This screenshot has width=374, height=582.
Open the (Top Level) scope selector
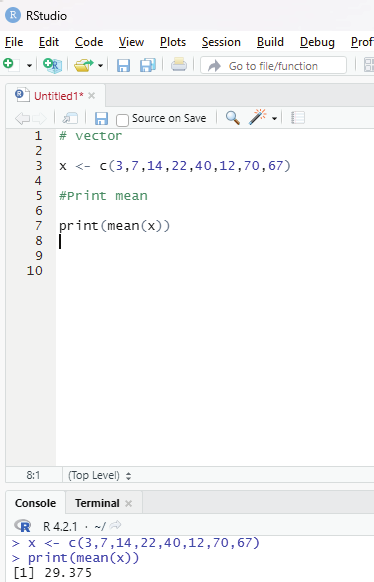99,475
